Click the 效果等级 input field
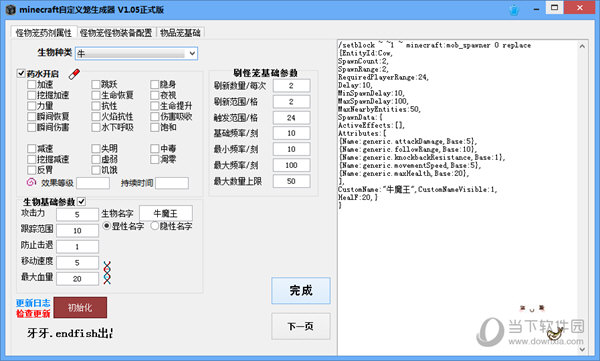Screen dimensions: 600x361 pyautogui.click(x=93, y=183)
